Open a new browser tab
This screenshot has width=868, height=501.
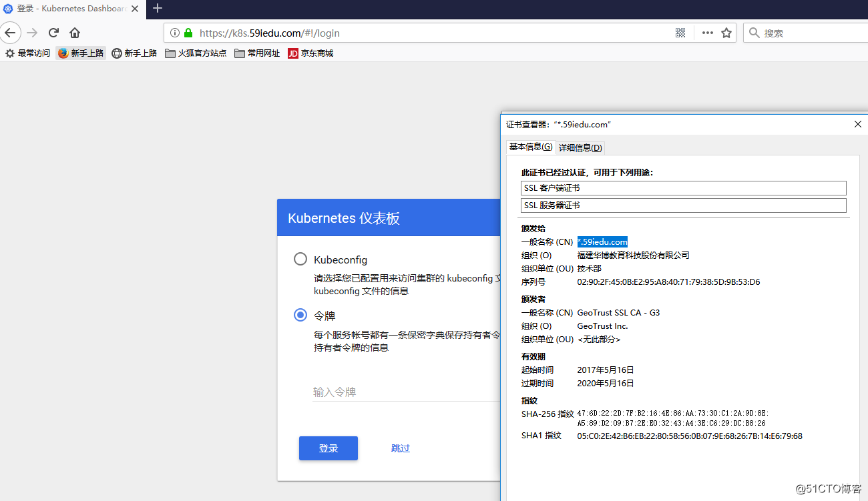[x=158, y=8]
